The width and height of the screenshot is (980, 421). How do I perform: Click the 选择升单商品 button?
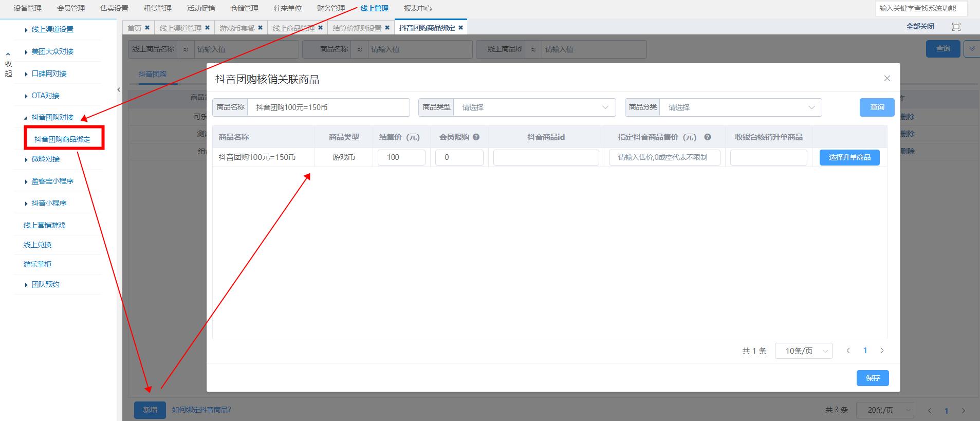(x=849, y=157)
